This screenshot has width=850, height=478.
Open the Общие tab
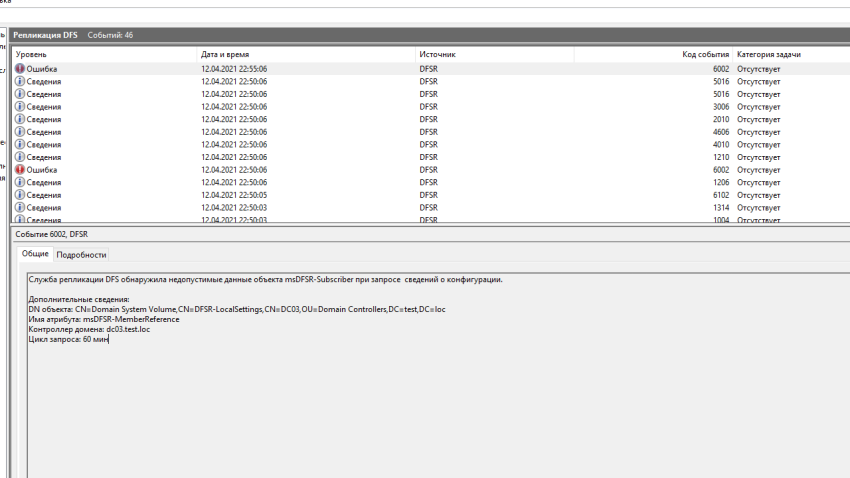coord(35,254)
